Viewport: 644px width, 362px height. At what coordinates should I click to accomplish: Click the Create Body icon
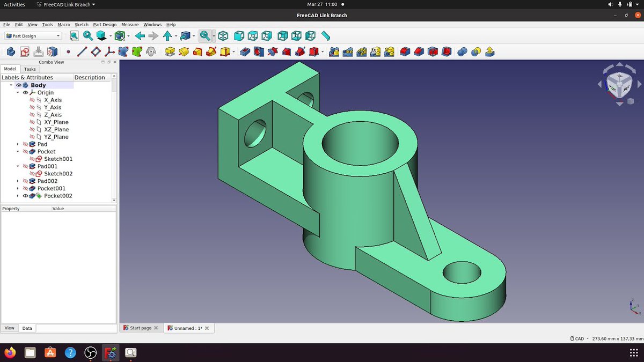(x=11, y=52)
